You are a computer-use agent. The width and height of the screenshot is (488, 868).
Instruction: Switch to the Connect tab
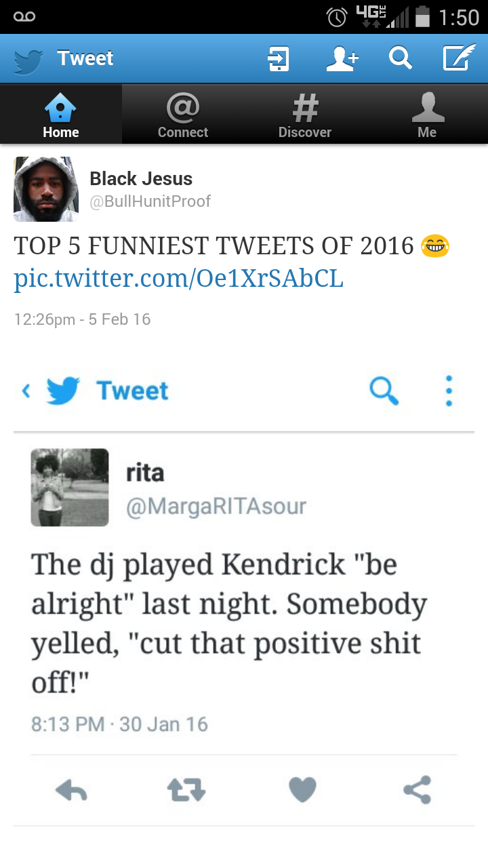pyautogui.click(x=183, y=115)
